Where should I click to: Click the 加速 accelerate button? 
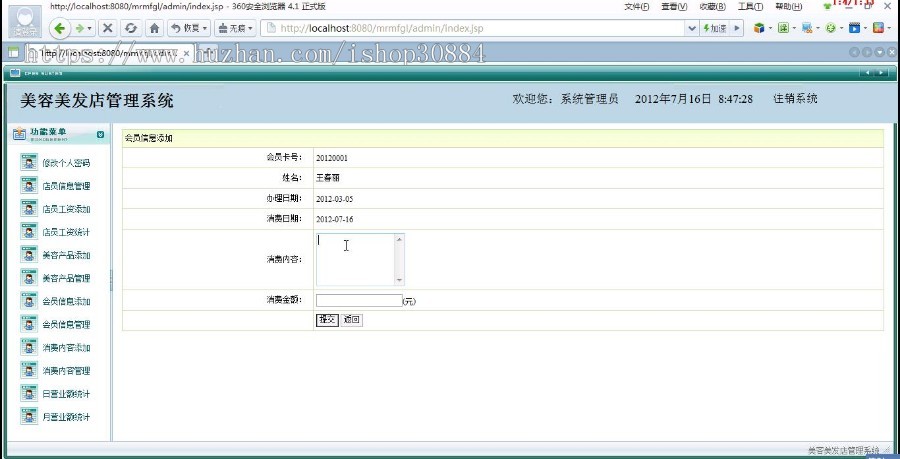715,28
